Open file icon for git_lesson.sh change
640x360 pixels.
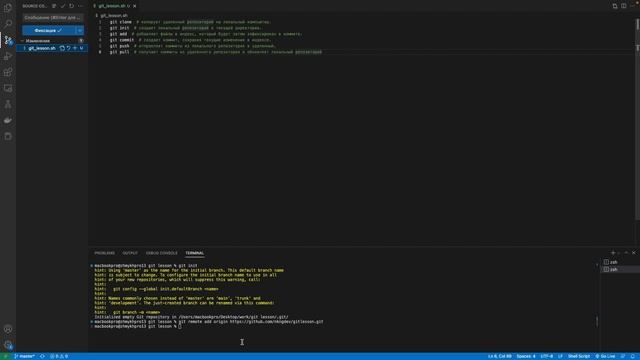[x=62, y=48]
